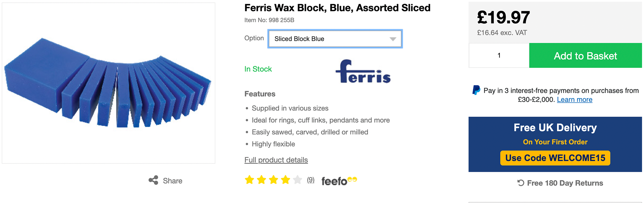Click the Share text label
Screen dimensions: 644x203
(x=172, y=181)
